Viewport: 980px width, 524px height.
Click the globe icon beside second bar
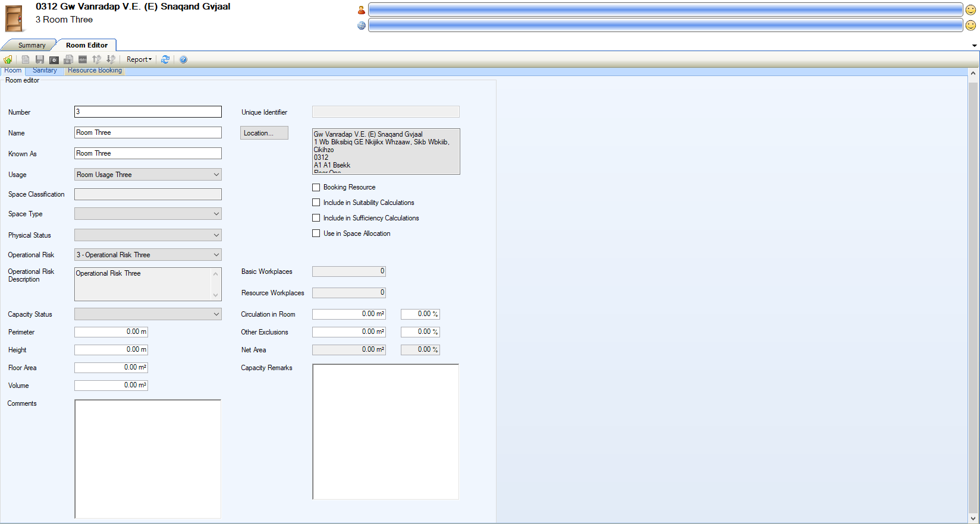point(361,26)
